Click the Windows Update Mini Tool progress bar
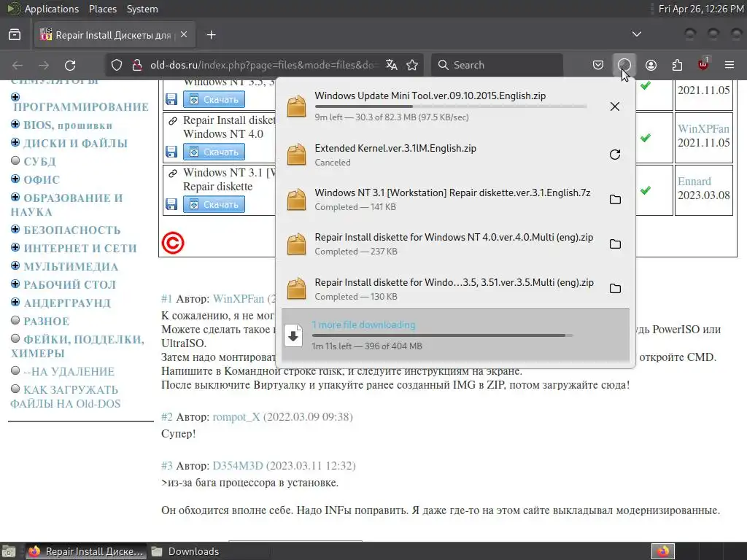 (x=450, y=106)
